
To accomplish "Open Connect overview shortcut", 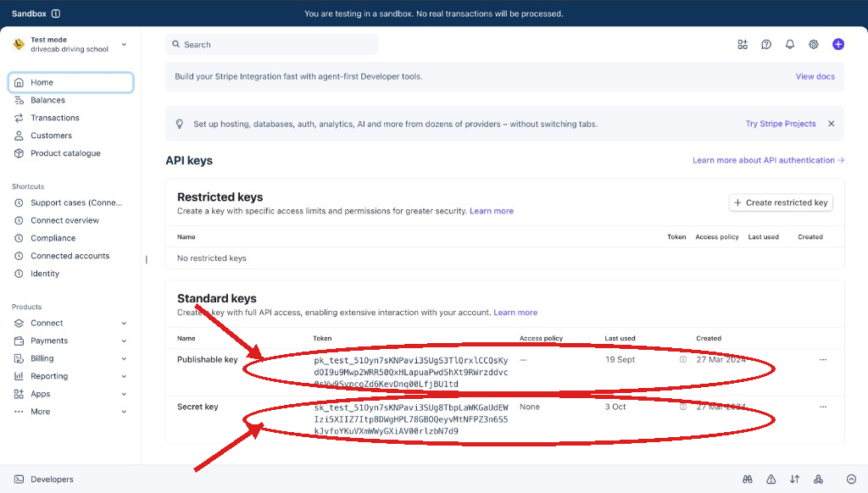I will point(64,220).
